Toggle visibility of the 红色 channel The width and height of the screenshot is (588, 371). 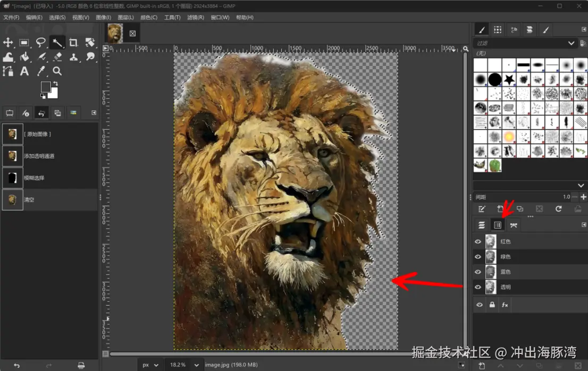tap(478, 242)
